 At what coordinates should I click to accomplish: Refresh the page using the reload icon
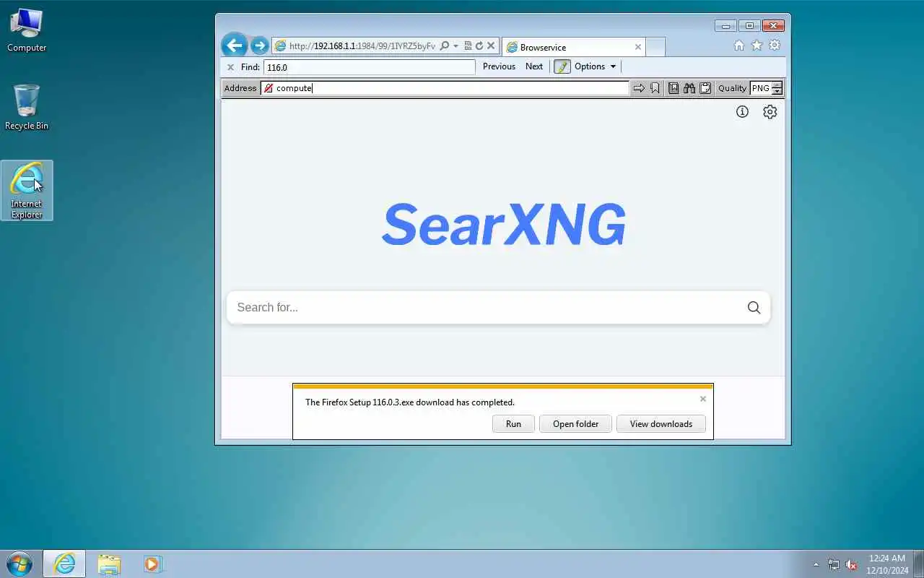point(479,46)
